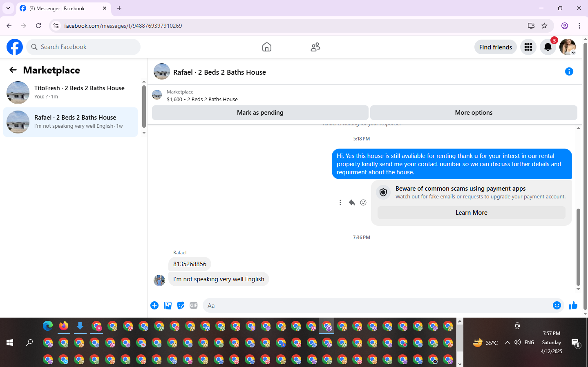Click the blue plus icon to open more actions
The image size is (588, 367).
[154, 305]
